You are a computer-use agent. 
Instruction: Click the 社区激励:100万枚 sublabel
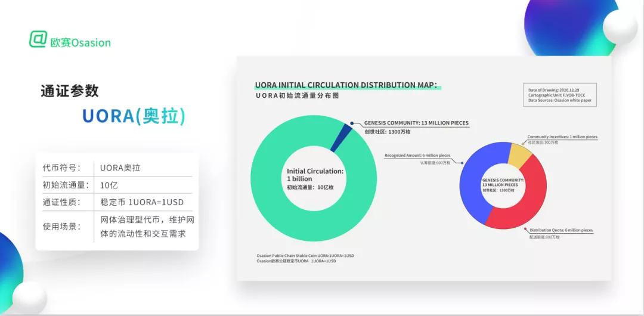[543, 142]
